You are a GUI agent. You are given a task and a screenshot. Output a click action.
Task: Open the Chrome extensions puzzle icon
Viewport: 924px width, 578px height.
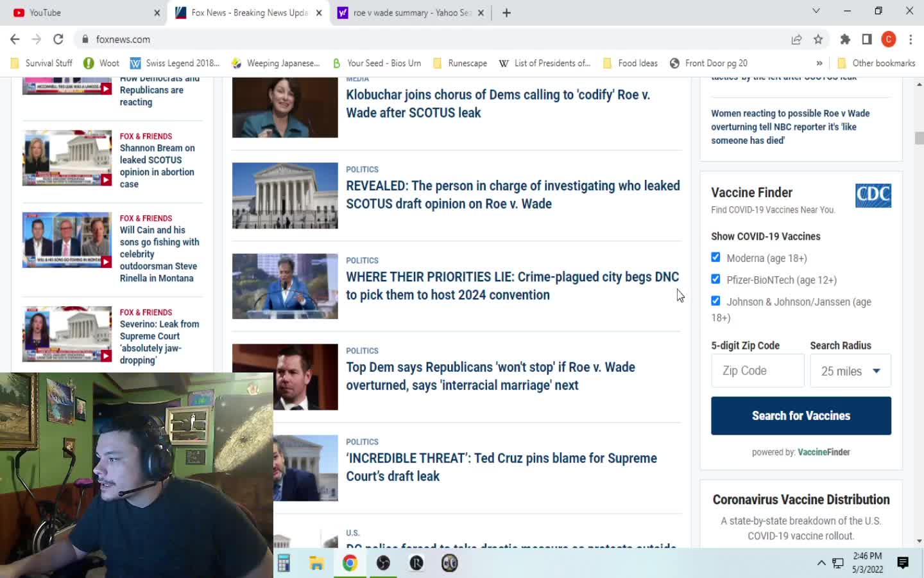tap(845, 39)
